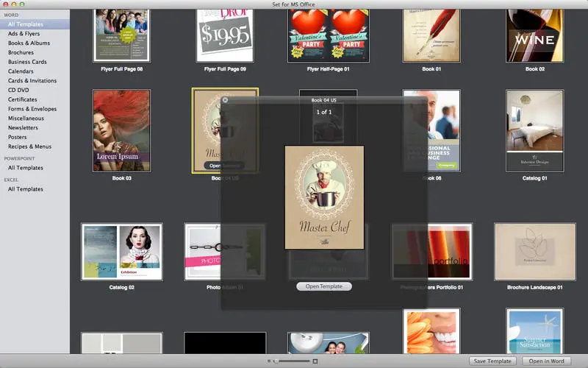
Task: Select All Templates under the Excel section
Action: 26,189
